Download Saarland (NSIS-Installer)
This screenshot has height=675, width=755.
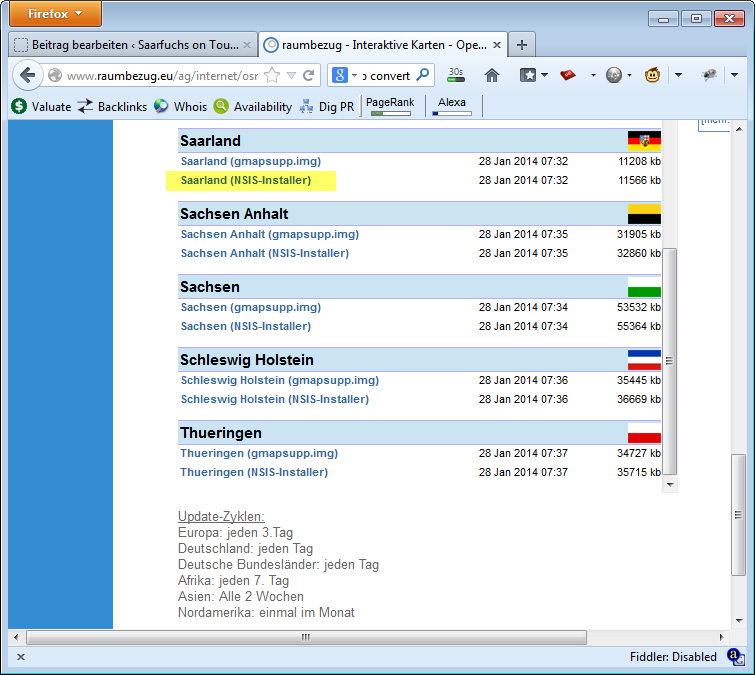click(x=246, y=181)
